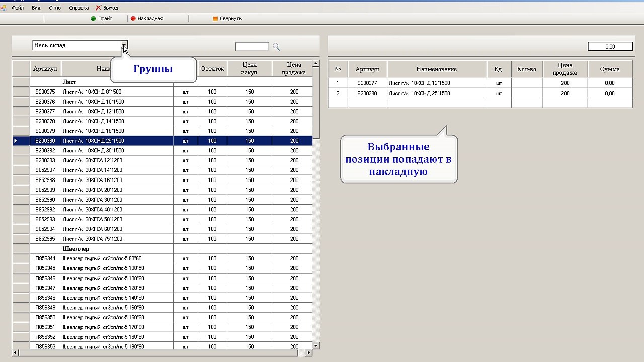Open the Файл menu
This screenshot has width=644, height=362.
tap(18, 8)
